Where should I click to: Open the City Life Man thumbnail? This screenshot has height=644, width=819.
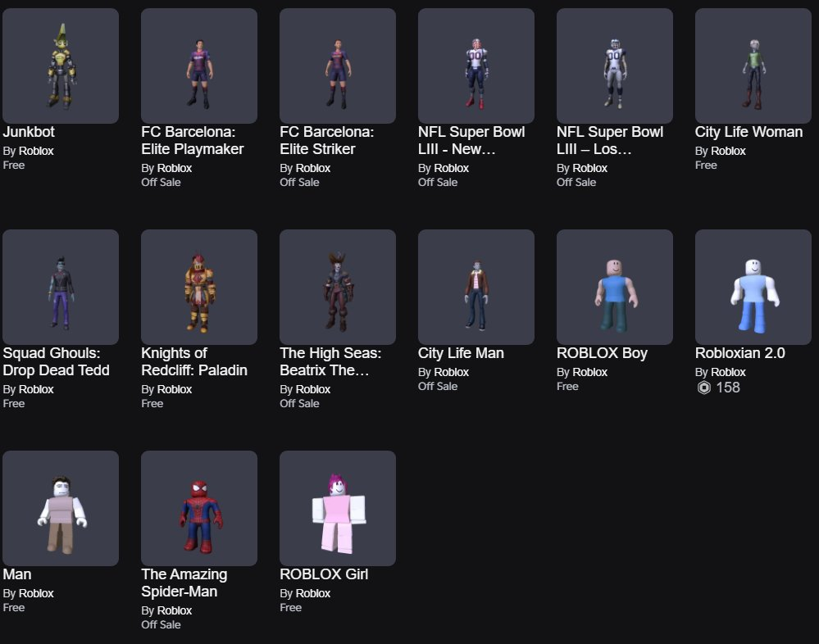(475, 287)
